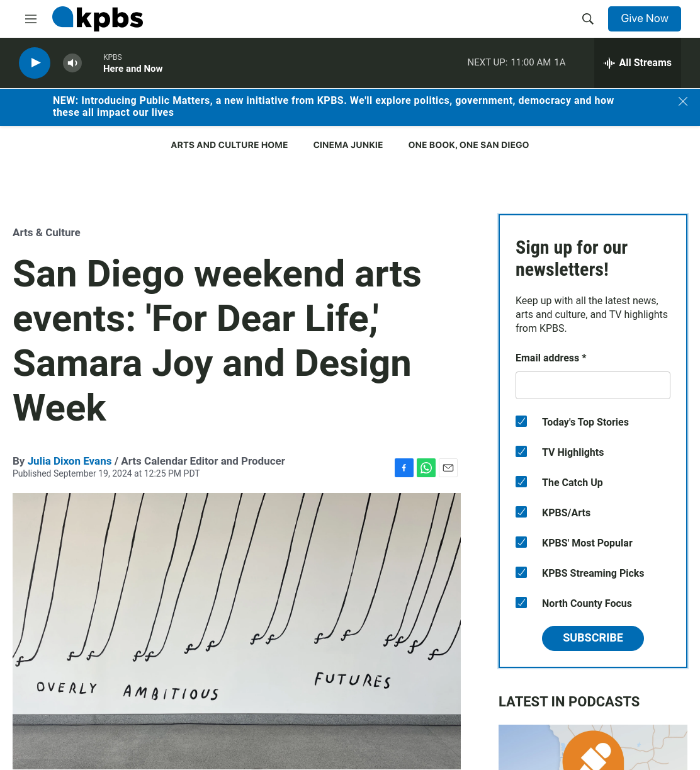Focus the Email address field
700x770 pixels.
coord(593,385)
